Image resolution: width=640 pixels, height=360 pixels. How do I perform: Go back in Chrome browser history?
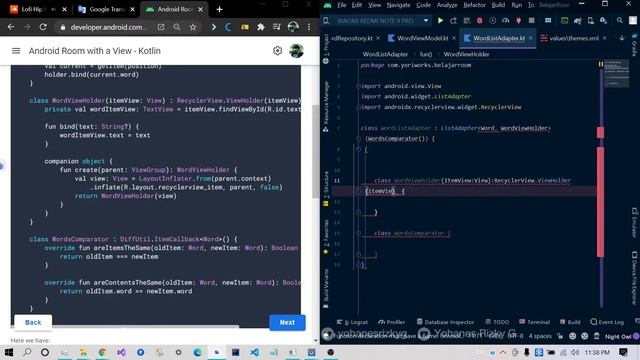pos(11,27)
